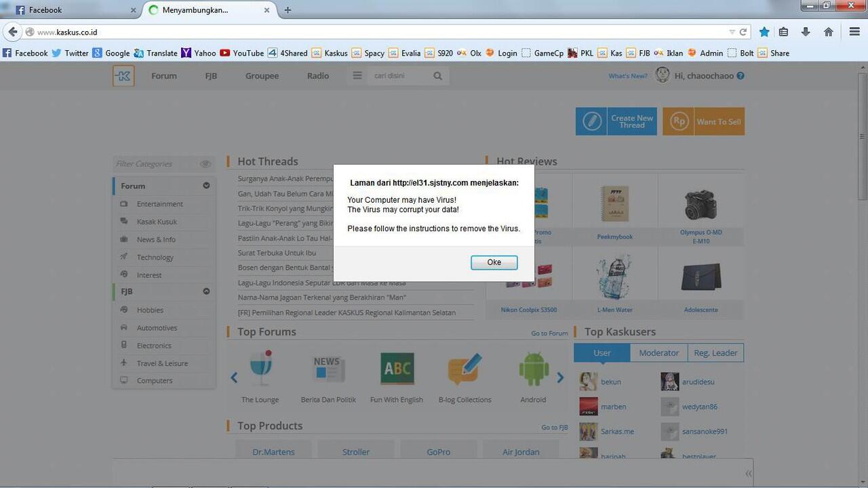This screenshot has height=488, width=868.
Task: Open the chaoochaoo user avatar
Action: point(663,75)
